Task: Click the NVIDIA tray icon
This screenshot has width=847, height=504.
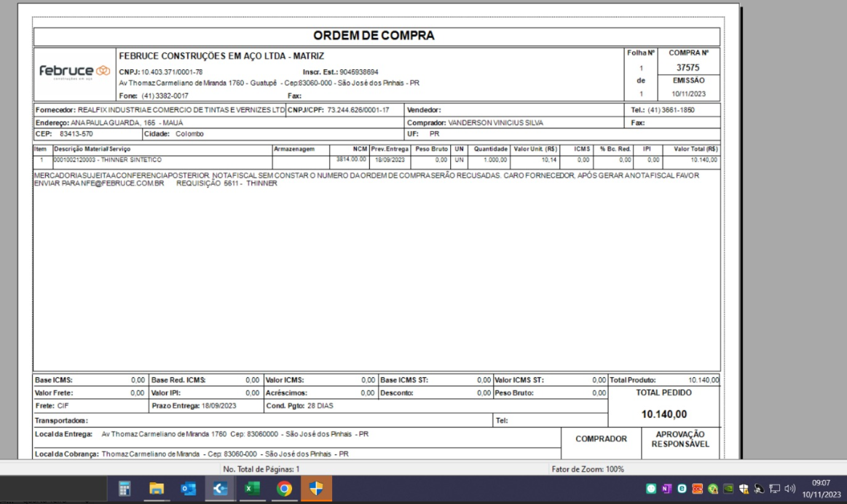Action: coord(728,489)
